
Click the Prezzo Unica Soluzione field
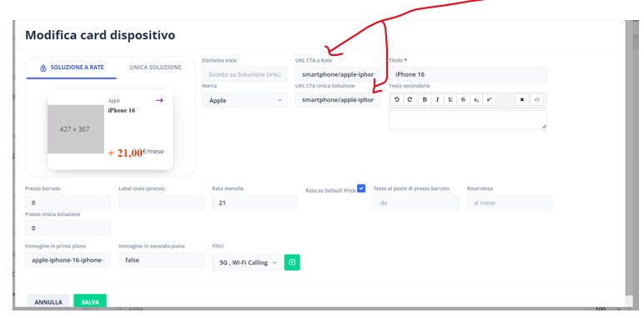pyautogui.click(x=68, y=228)
